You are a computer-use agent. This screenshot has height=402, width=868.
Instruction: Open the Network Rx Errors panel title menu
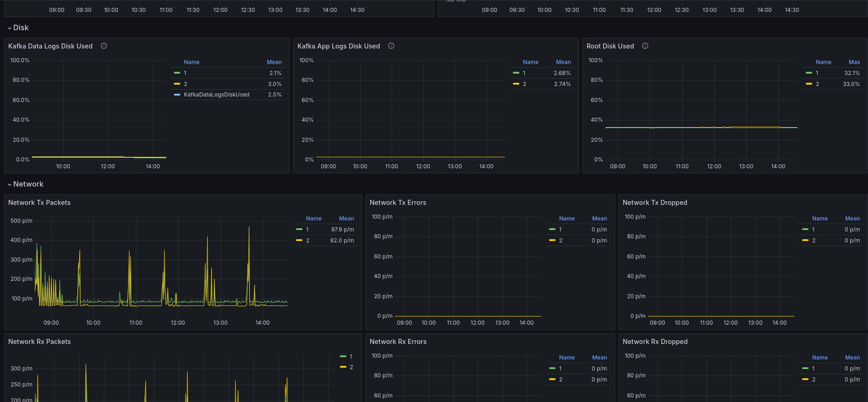(x=398, y=342)
